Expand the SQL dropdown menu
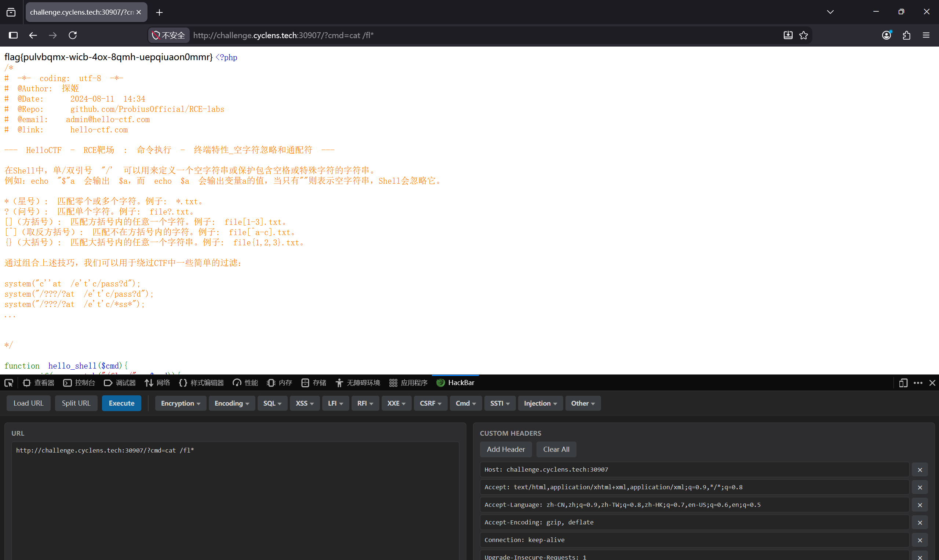This screenshot has width=939, height=560. (x=272, y=403)
